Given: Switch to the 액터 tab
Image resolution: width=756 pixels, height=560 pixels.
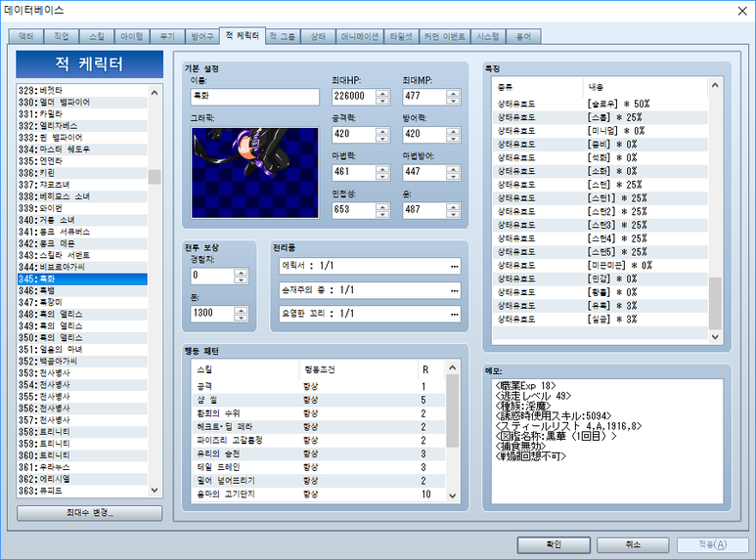Looking at the screenshot, I should click(x=26, y=36).
